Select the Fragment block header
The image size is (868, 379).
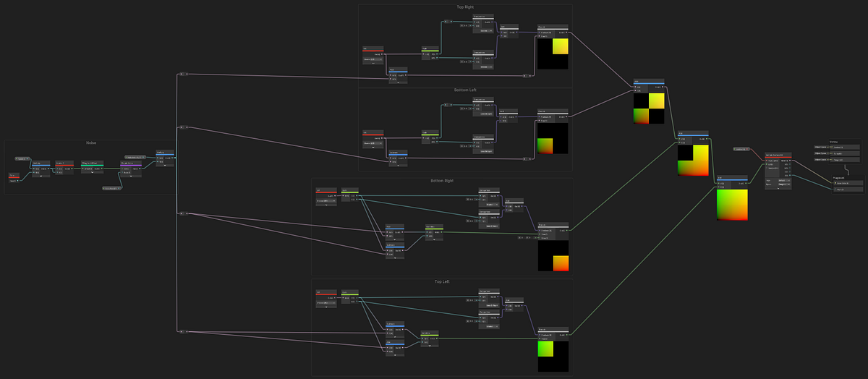click(x=838, y=178)
